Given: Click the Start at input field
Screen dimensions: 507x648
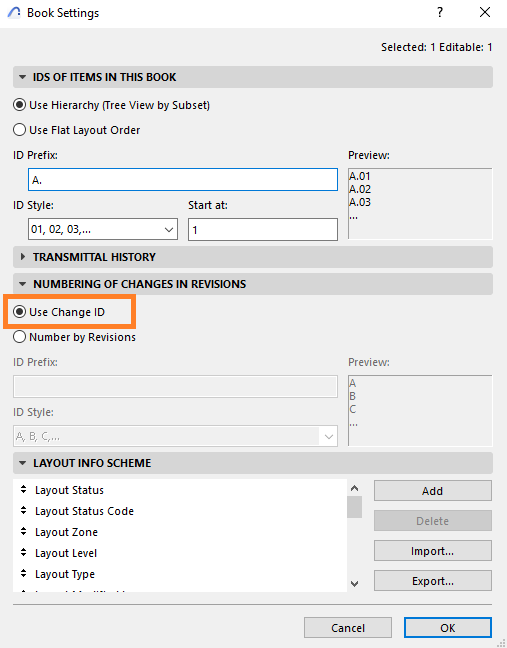Looking at the screenshot, I should point(263,229).
